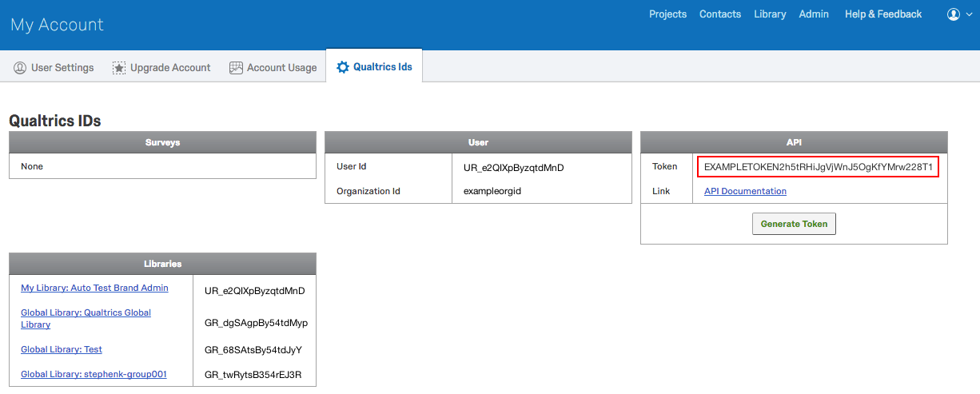Open Global Library: stephenk-group001 link

click(94, 374)
